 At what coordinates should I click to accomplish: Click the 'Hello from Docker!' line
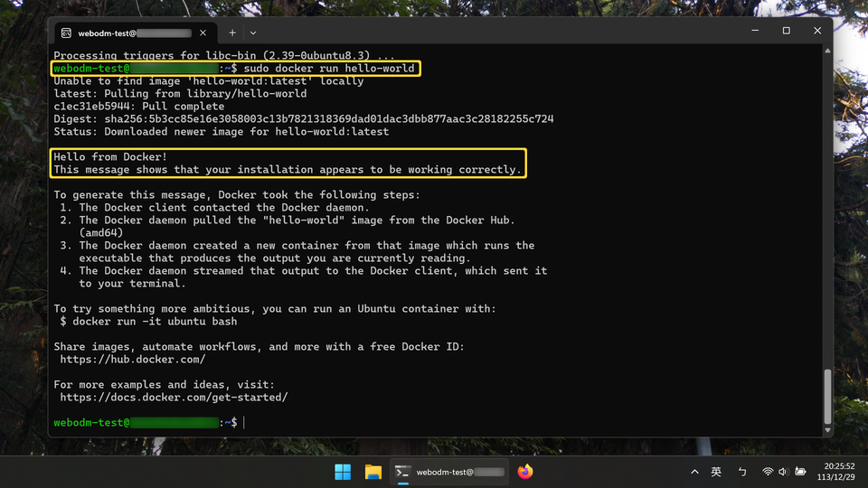(110, 157)
